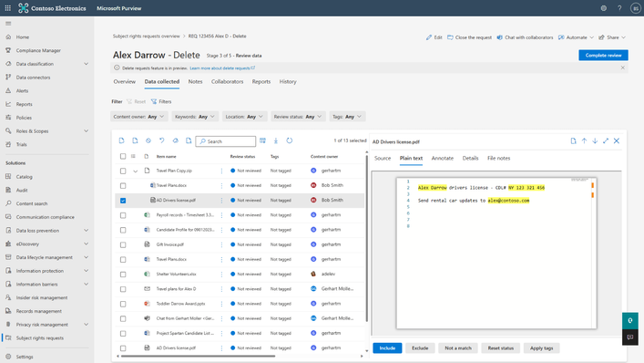Open the Review status filter dropdown

coord(298,117)
